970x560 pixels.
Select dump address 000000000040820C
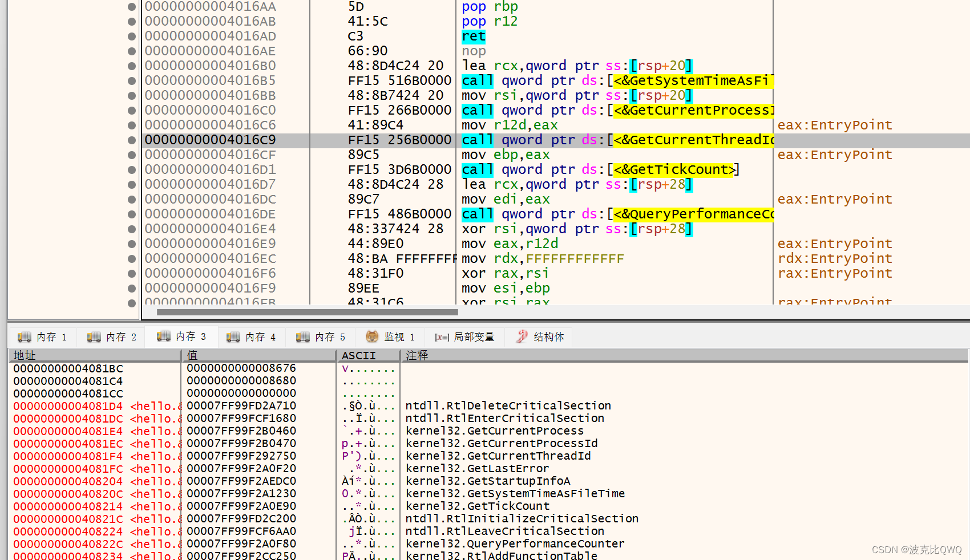tap(68, 494)
